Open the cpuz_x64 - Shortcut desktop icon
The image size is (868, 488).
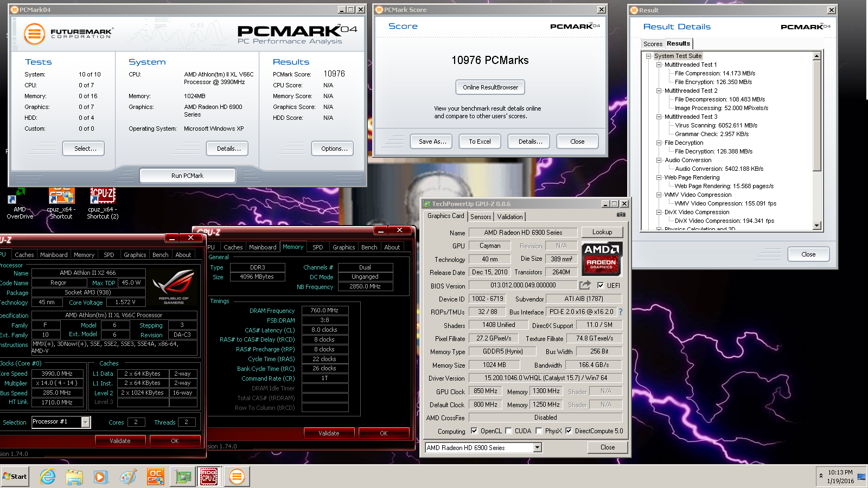[x=61, y=204]
